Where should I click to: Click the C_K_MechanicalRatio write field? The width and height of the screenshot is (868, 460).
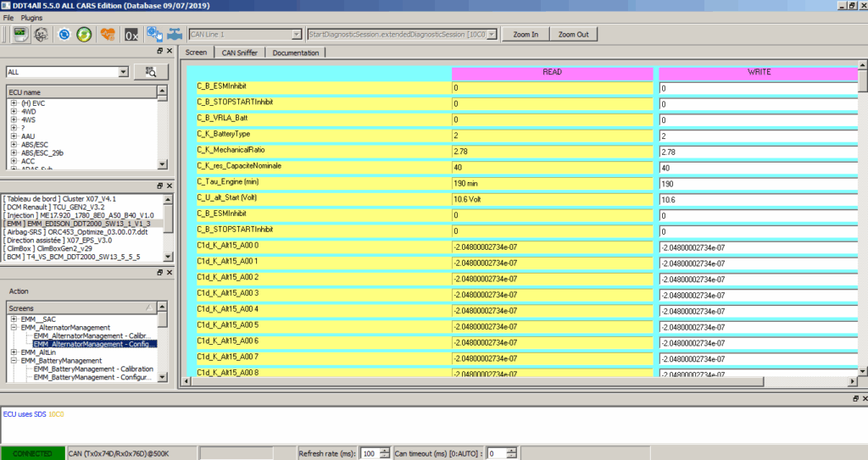757,152
